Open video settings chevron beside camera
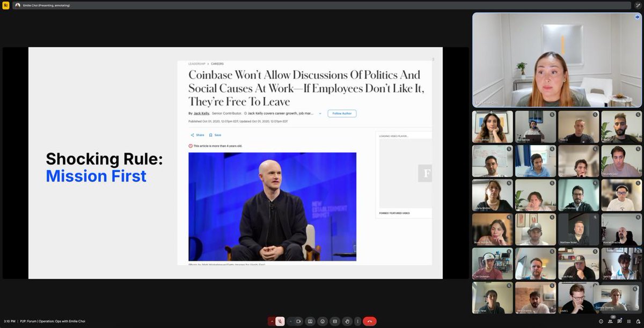Image resolution: width=644 pixels, height=328 pixels. [x=291, y=322]
